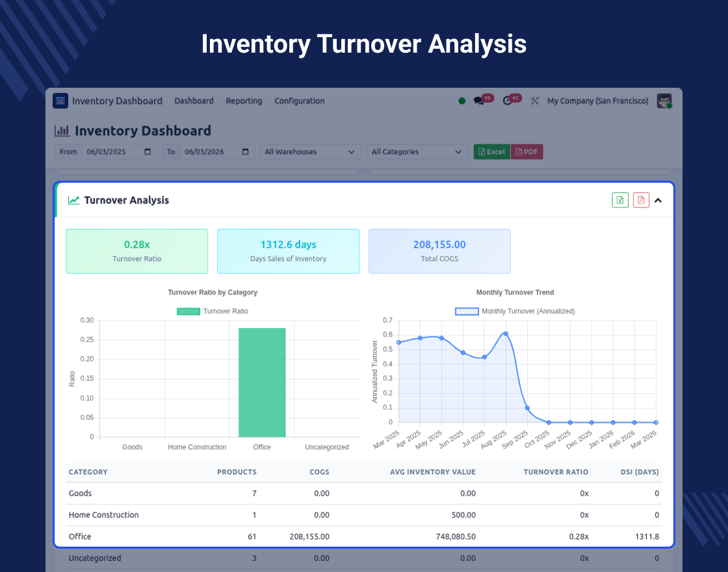The image size is (728, 572).
Task: Click the TURNOVER RATIO column header
Action: [x=556, y=472]
